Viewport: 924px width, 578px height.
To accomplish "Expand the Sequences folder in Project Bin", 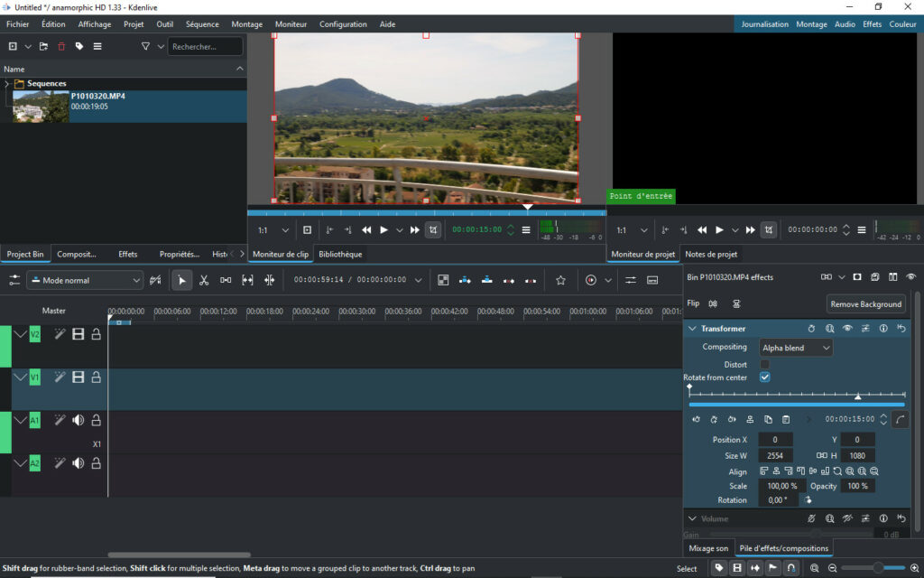I will [6, 84].
